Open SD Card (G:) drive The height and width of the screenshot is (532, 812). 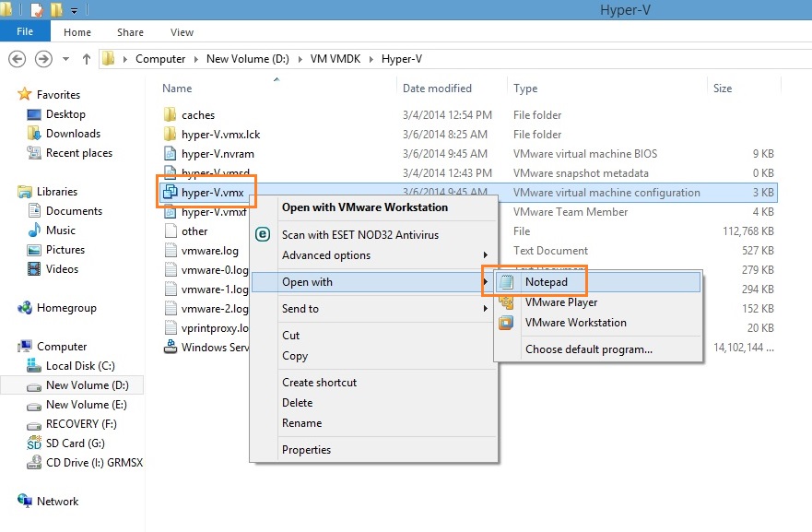tap(75, 443)
